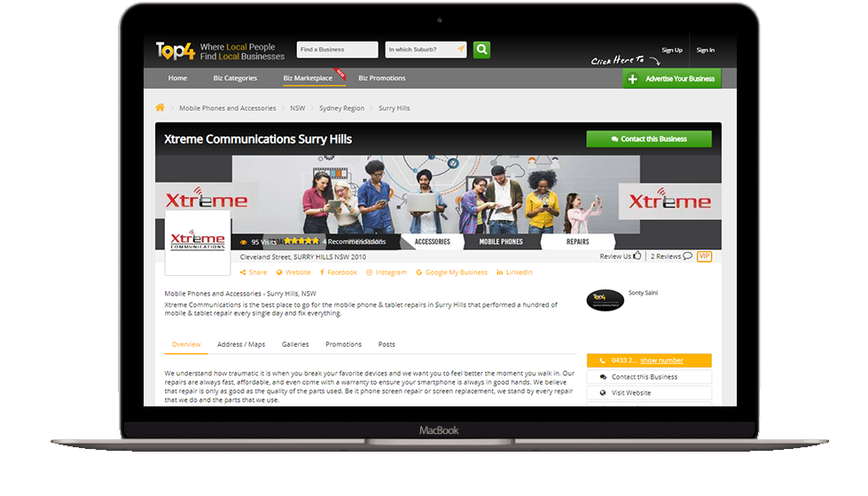The image size is (868, 496).
Task: Click the Top4 logo
Action: tap(175, 51)
